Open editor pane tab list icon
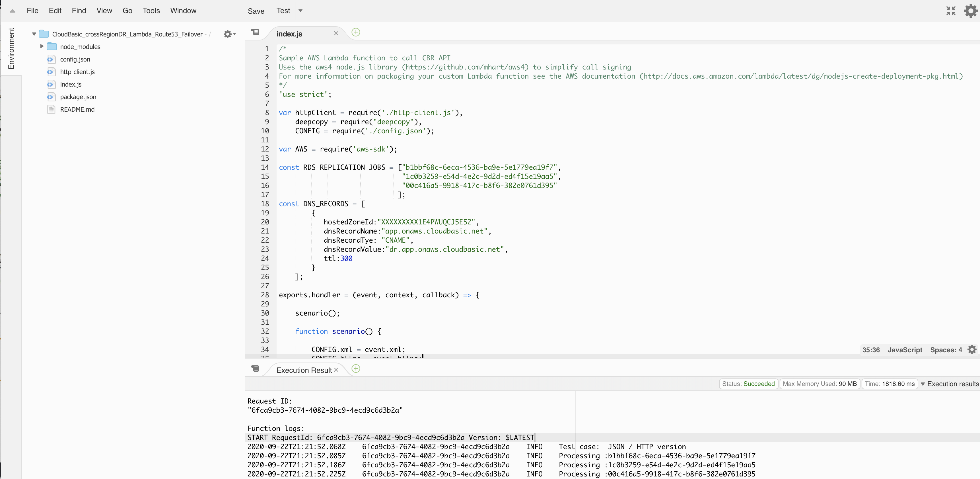The width and height of the screenshot is (980, 479). 255,32
